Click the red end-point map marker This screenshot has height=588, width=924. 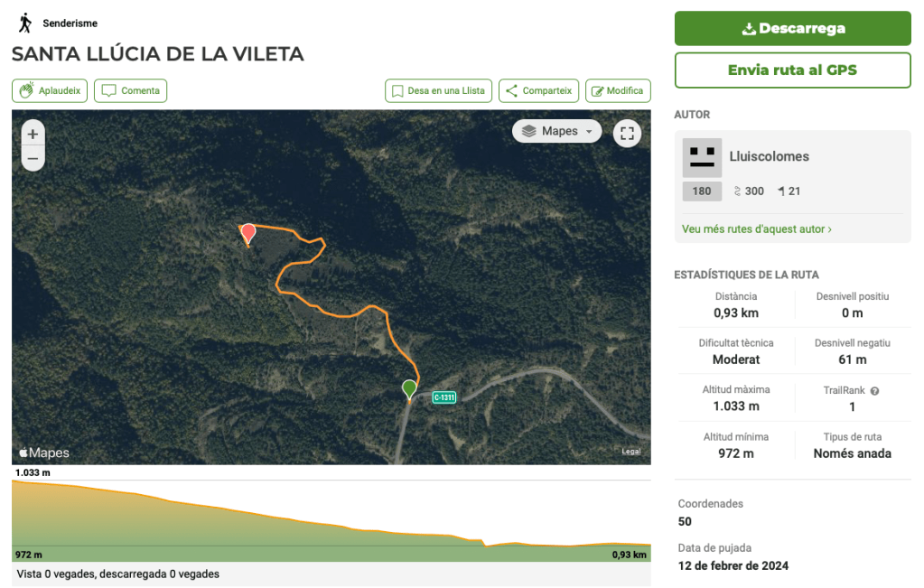(x=248, y=233)
